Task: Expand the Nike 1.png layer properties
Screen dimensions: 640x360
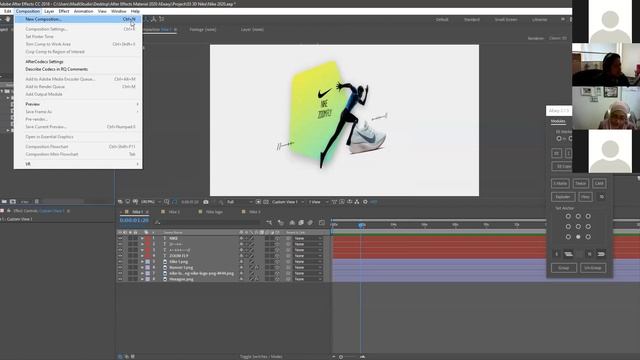Action: (x=142, y=262)
